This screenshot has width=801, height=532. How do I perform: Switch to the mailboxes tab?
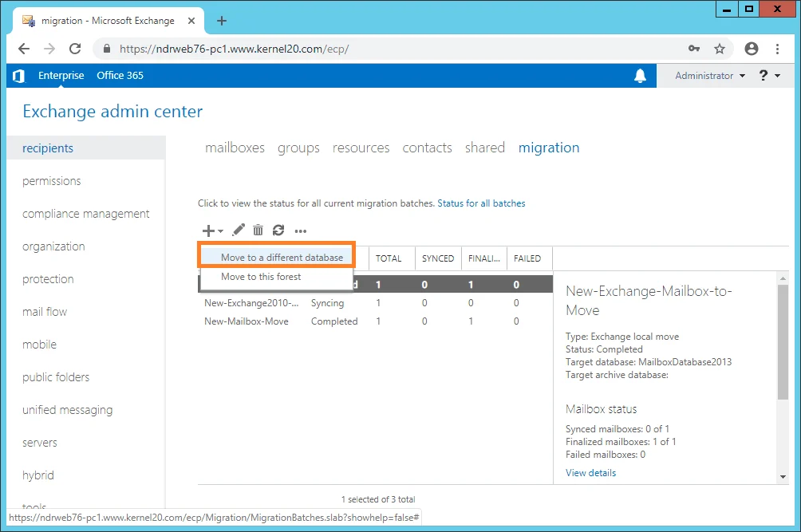[235, 148]
